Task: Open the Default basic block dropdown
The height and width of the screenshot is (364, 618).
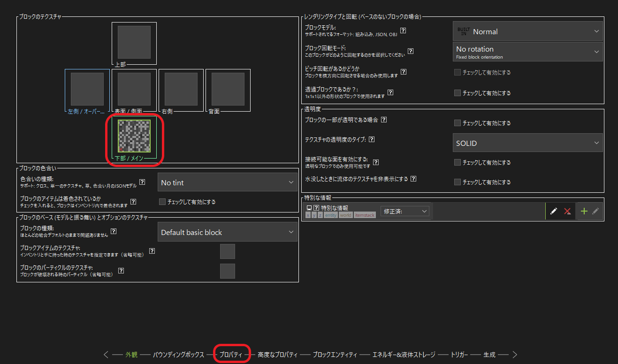Action: pos(228,232)
